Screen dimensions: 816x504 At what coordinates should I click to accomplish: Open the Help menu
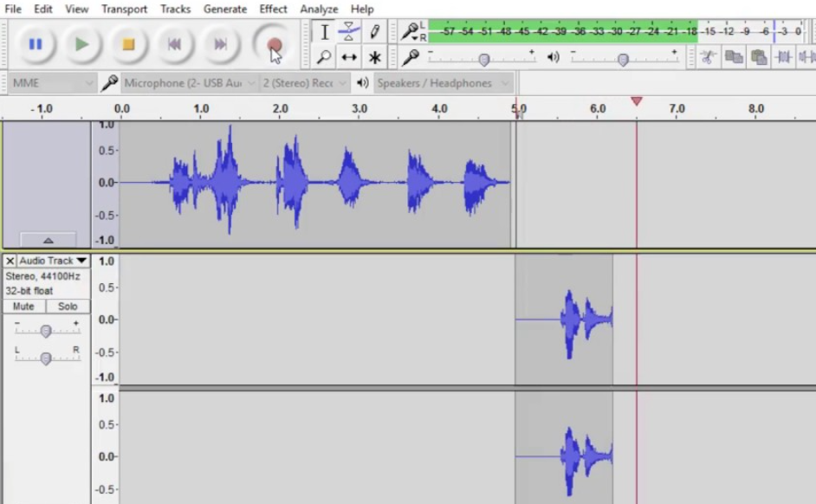point(362,9)
